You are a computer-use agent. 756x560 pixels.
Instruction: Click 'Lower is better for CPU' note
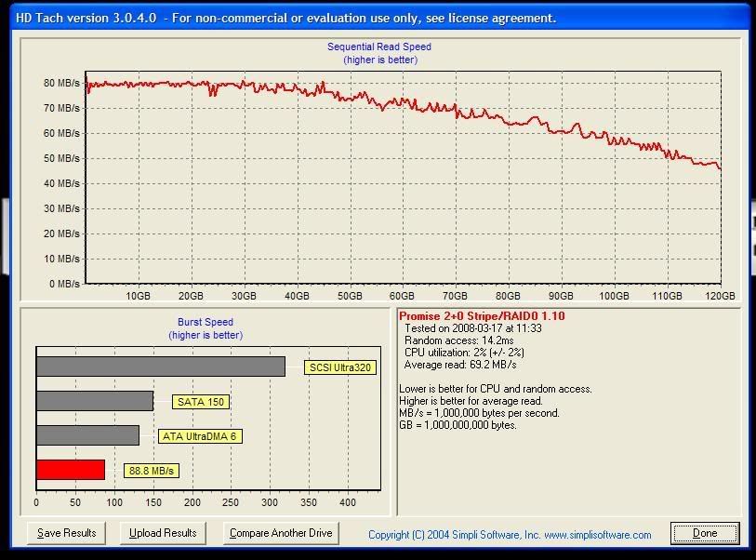495,389
